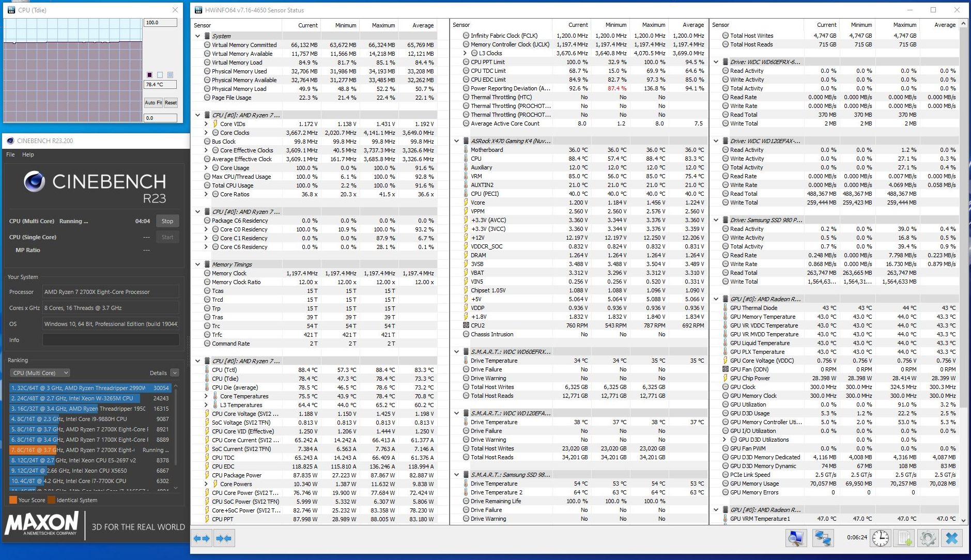Select the Threadripper 2990W ranking row

point(90,388)
